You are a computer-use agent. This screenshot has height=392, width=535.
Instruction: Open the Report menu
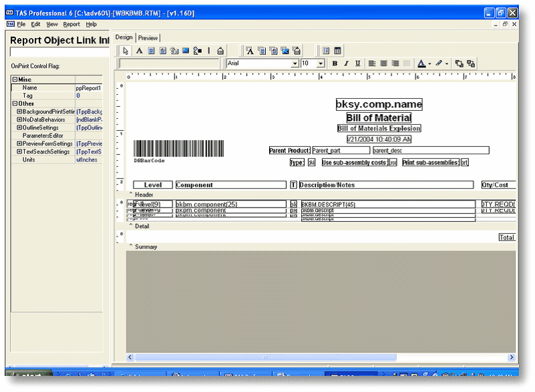pyautogui.click(x=71, y=24)
